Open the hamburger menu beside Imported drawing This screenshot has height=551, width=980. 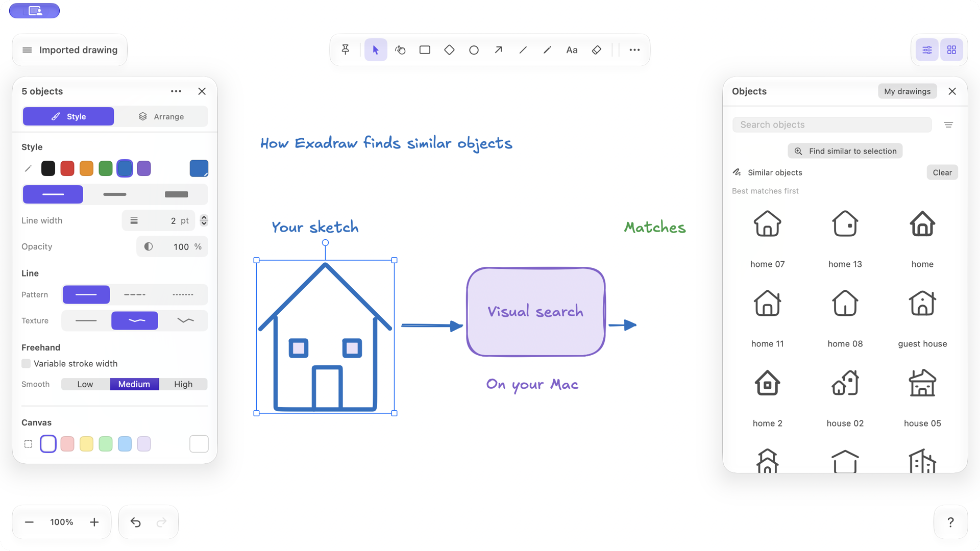point(27,50)
